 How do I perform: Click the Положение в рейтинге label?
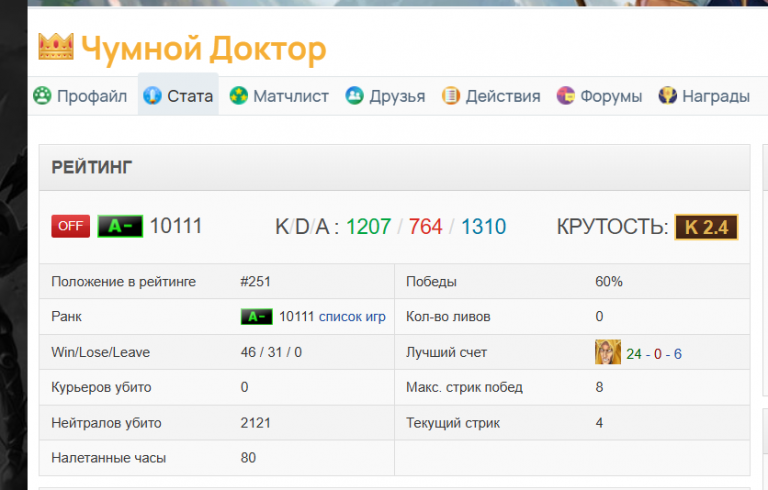pyautogui.click(x=123, y=282)
